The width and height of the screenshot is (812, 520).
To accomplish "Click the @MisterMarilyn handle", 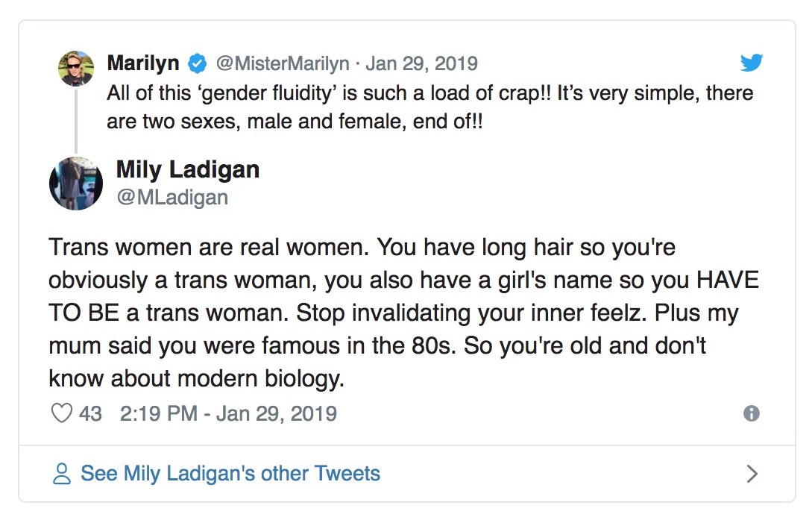I will [x=283, y=63].
